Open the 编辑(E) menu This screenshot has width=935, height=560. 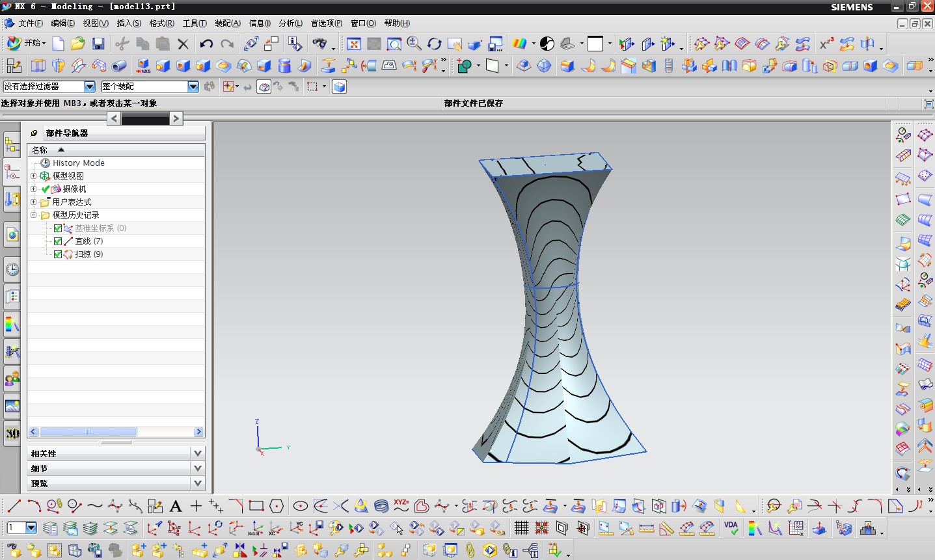[63, 23]
